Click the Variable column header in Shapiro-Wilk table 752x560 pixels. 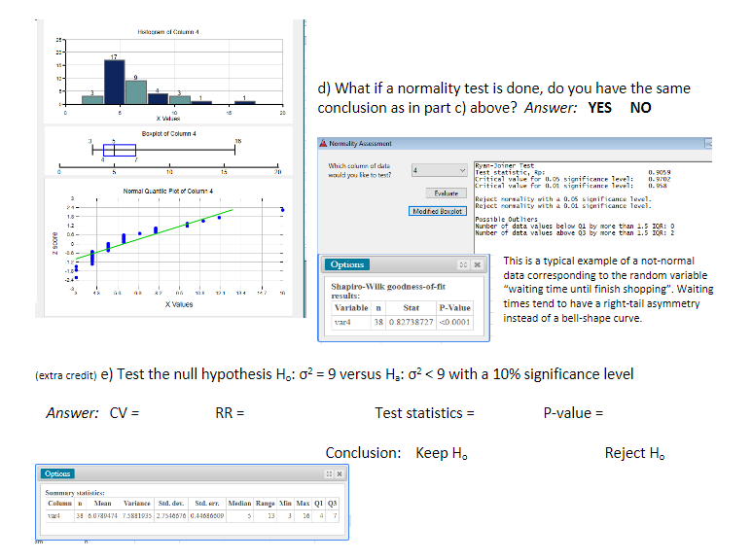[351, 308]
